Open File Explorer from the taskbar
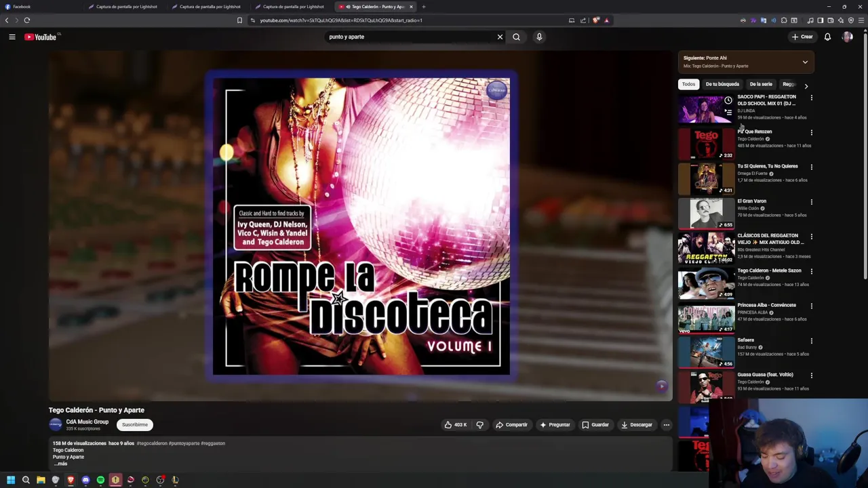 41,480
